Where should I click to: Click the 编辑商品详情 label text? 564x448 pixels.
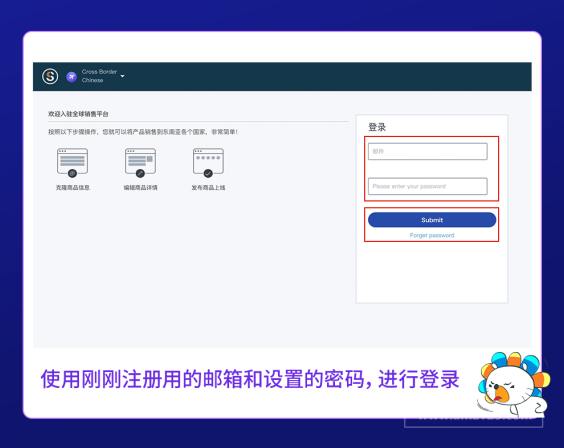[x=141, y=187]
